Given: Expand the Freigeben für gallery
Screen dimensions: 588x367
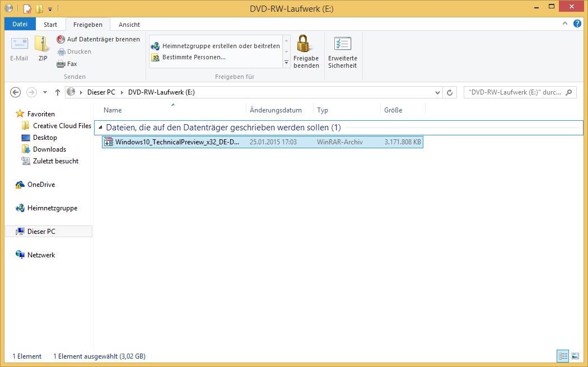Looking at the screenshot, I should (x=287, y=63).
